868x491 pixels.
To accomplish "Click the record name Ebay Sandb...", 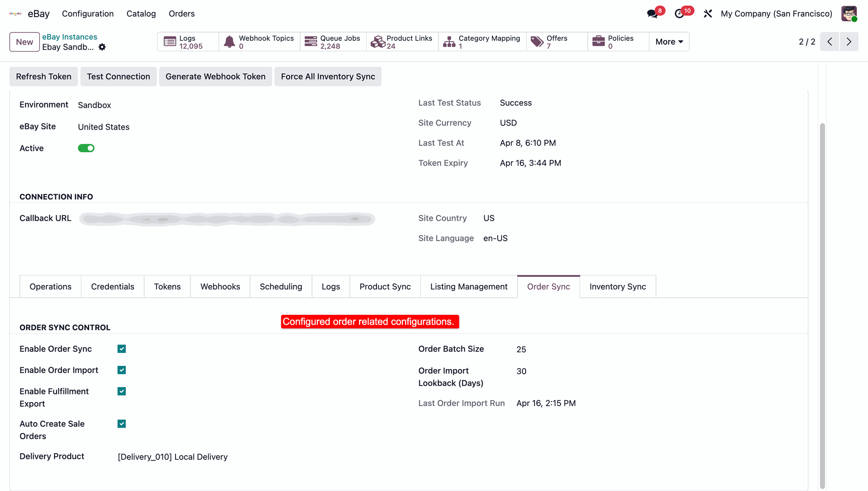I will click(x=68, y=47).
